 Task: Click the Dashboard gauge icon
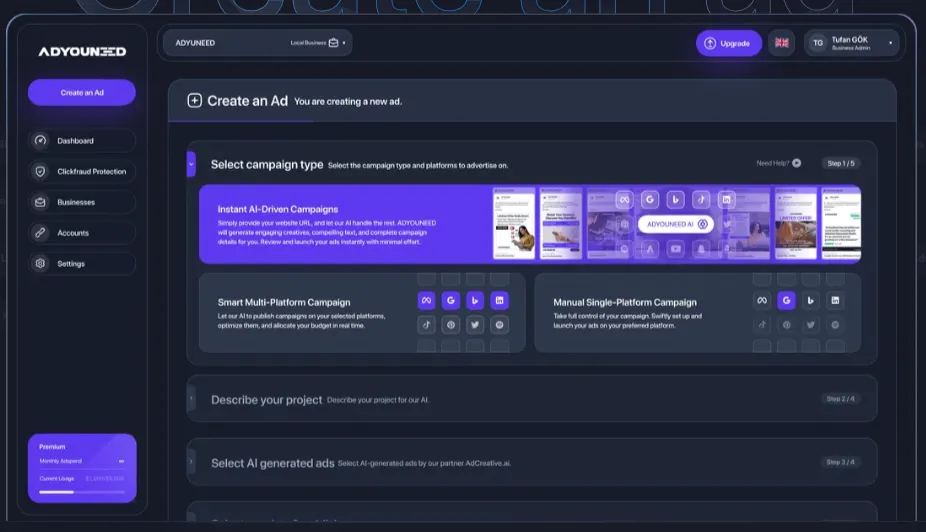pos(40,141)
